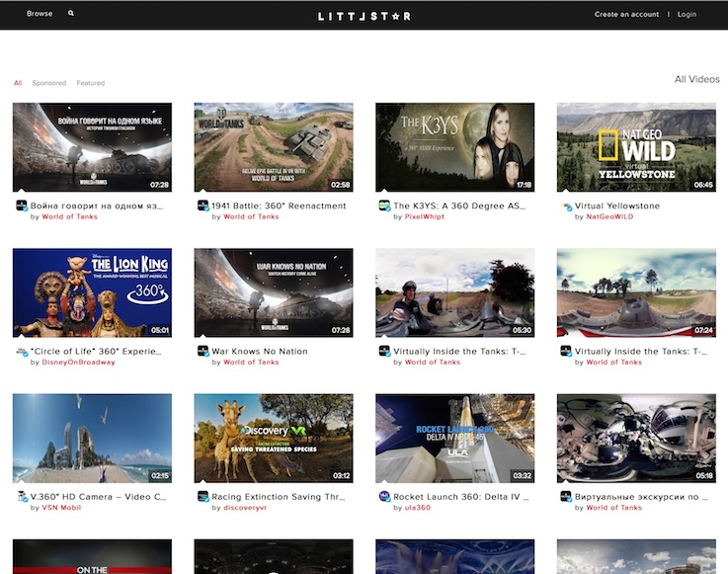Open the Rocket Launch 360: Delta IV title
Screen dimensions: 728x574
click(x=461, y=497)
